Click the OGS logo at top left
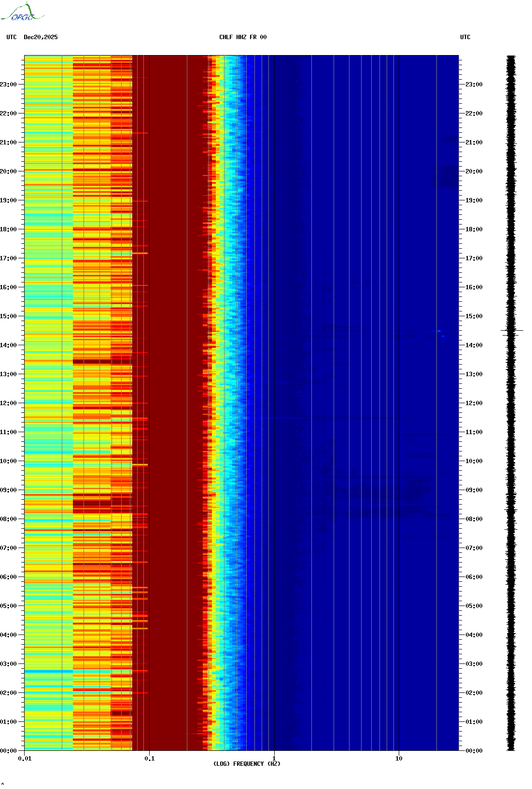This screenshot has width=532, height=789. (22, 12)
